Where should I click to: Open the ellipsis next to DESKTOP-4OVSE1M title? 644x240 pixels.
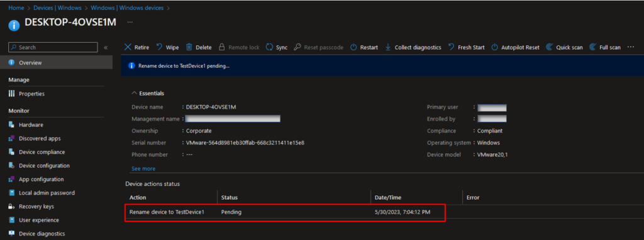pos(130,22)
